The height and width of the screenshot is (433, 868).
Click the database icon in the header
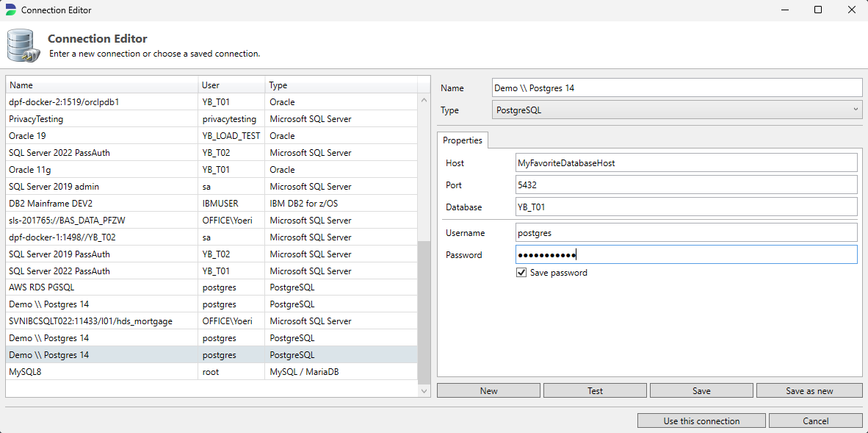pos(22,46)
